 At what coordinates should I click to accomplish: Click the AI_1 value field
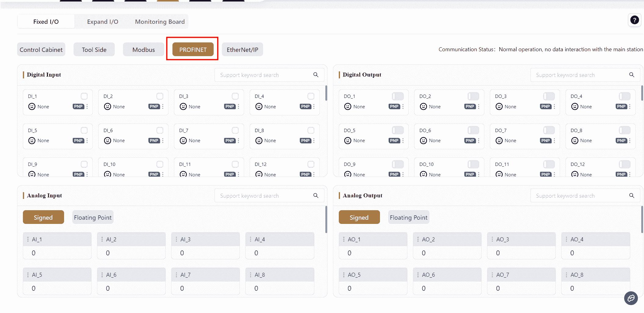tap(57, 253)
